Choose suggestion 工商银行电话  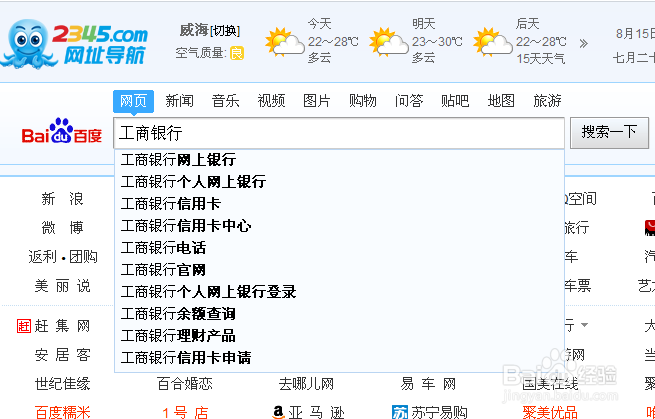[x=339, y=248]
